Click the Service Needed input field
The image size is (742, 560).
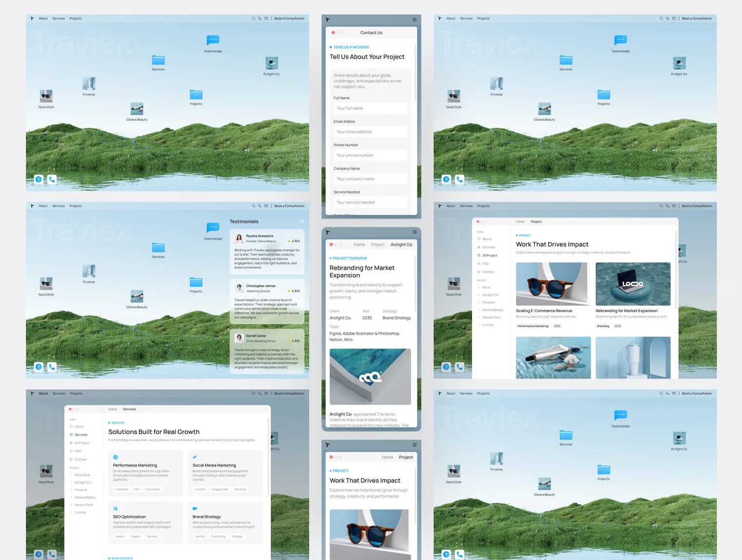click(370, 202)
